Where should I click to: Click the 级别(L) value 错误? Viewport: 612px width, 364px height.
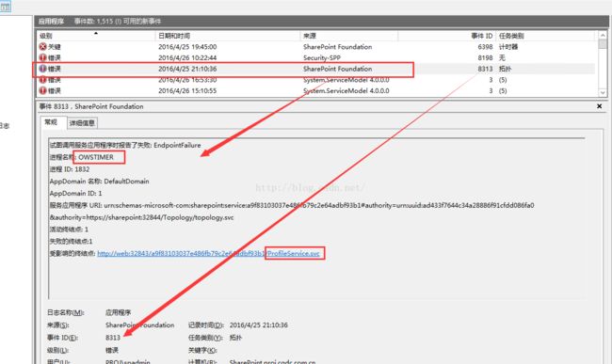(112, 350)
